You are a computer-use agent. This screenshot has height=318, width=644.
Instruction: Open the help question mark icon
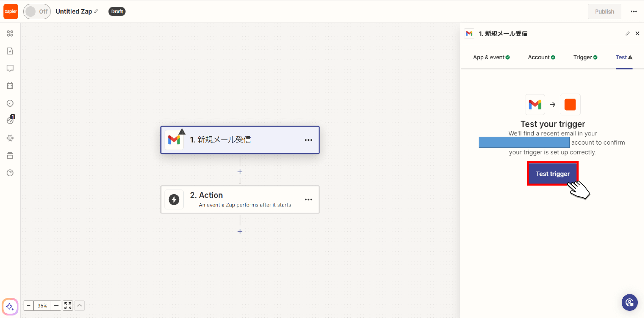(x=10, y=173)
